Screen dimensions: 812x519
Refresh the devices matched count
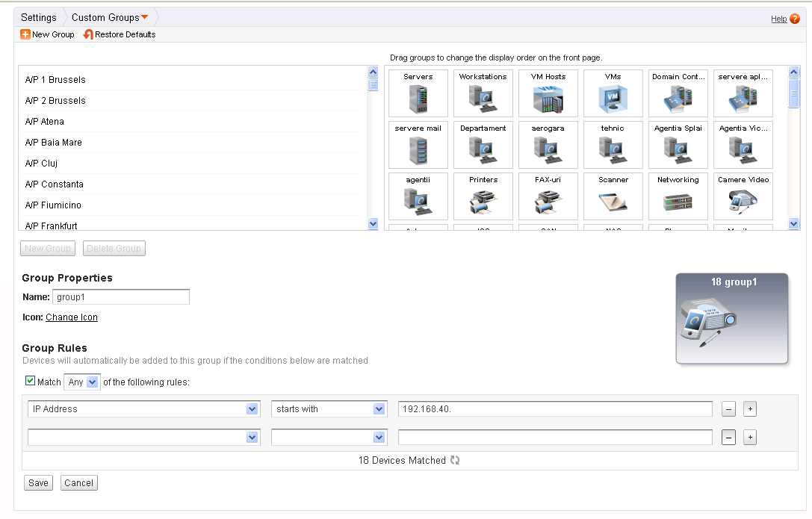pos(454,460)
